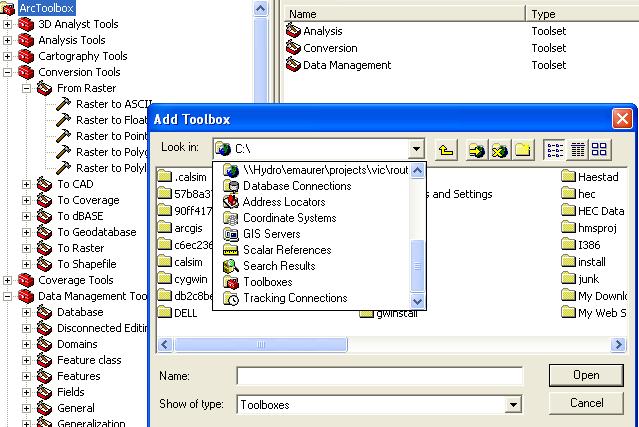
Task: Open the Show of type dropdown
Action: tap(513, 405)
